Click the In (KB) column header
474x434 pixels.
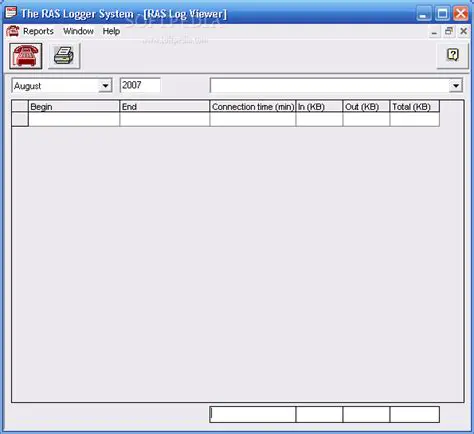coord(319,107)
